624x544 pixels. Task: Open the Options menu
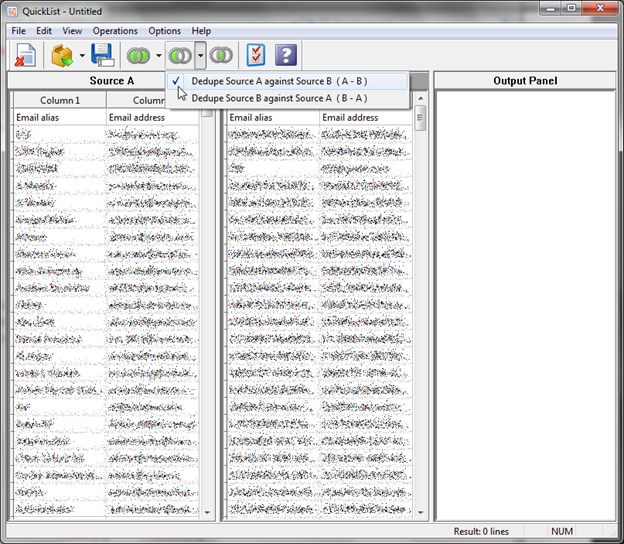click(x=164, y=31)
